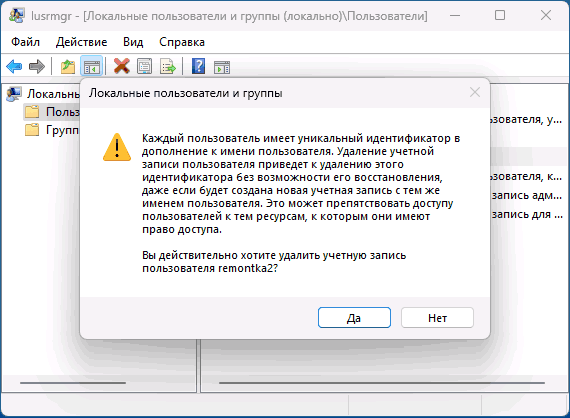Open the Справка menu
Viewport: 570px width, 418px height.
pos(182,42)
